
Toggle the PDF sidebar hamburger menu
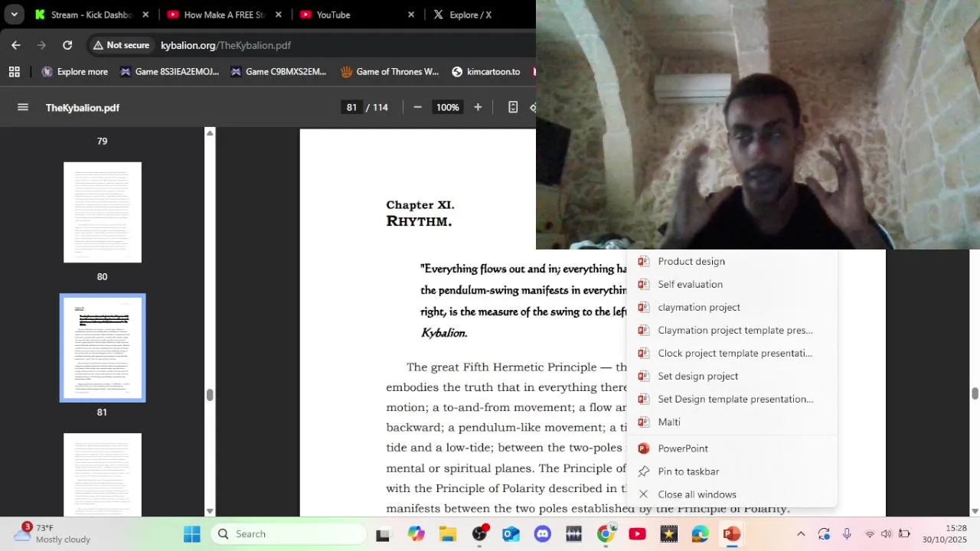click(x=23, y=107)
